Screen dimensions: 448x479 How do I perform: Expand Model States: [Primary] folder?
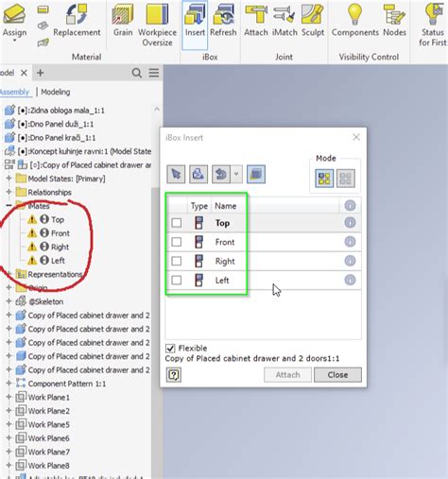pos(9,179)
